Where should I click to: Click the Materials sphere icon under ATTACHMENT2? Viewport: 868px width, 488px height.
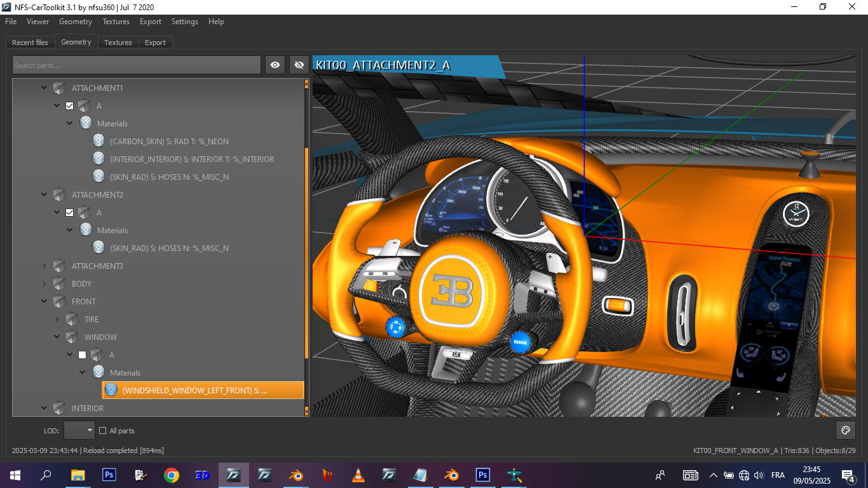[86, 230]
